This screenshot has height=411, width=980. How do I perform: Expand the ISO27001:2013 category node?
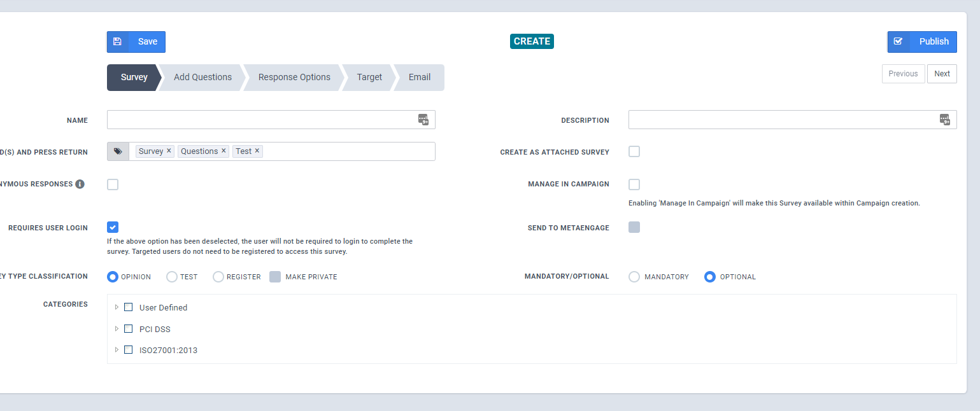[x=117, y=350]
